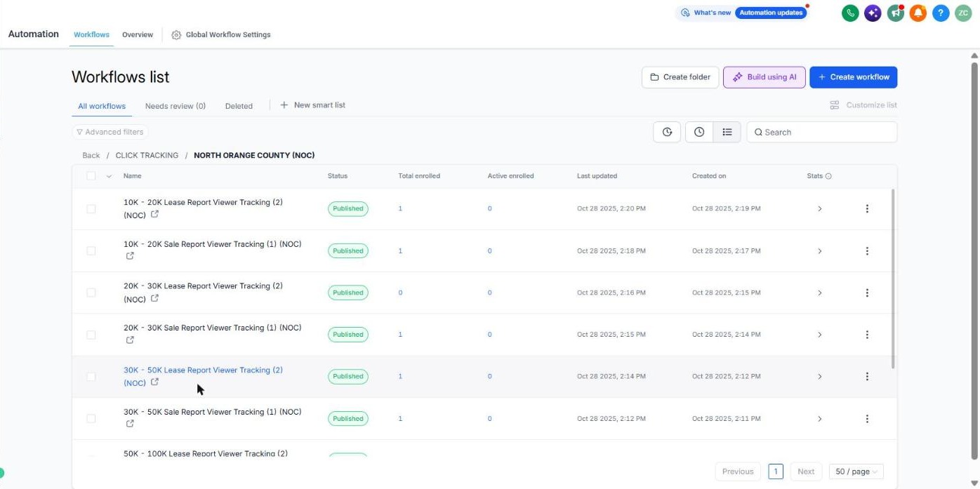Open three-dot menu for 10K - 20K Lease Report
980x489 pixels.
[x=867, y=208]
